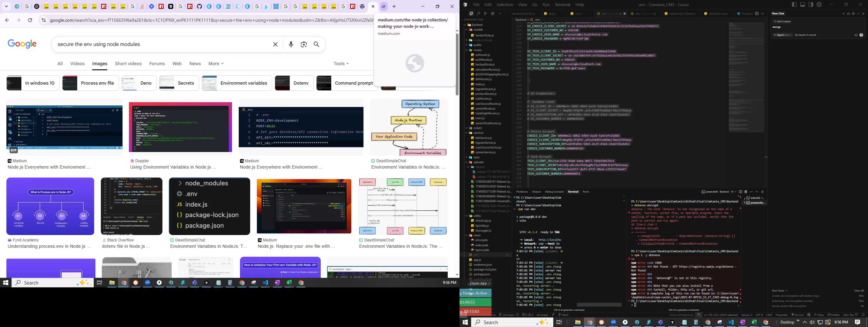Open notifications bell in Cursor status bar
This screenshot has height=327, width=868.
click(863, 315)
